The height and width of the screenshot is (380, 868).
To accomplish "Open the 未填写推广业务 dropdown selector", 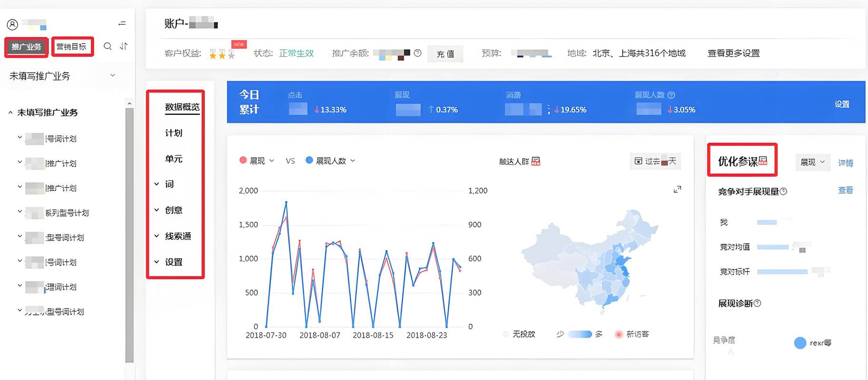I will [x=62, y=76].
